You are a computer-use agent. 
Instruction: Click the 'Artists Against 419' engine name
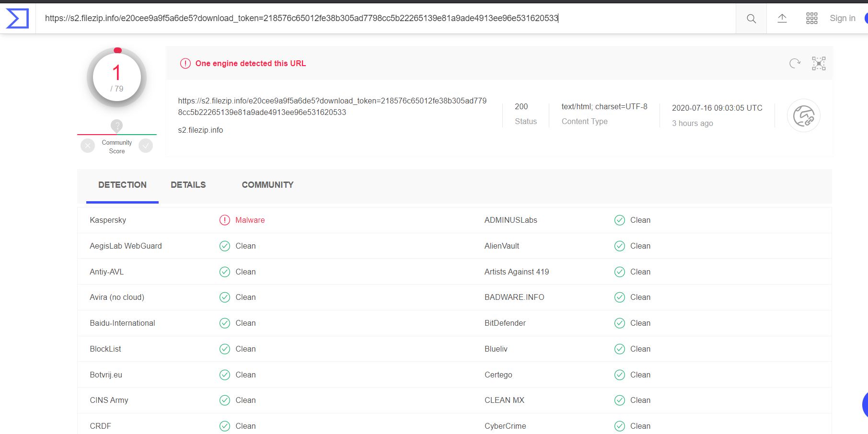point(517,272)
